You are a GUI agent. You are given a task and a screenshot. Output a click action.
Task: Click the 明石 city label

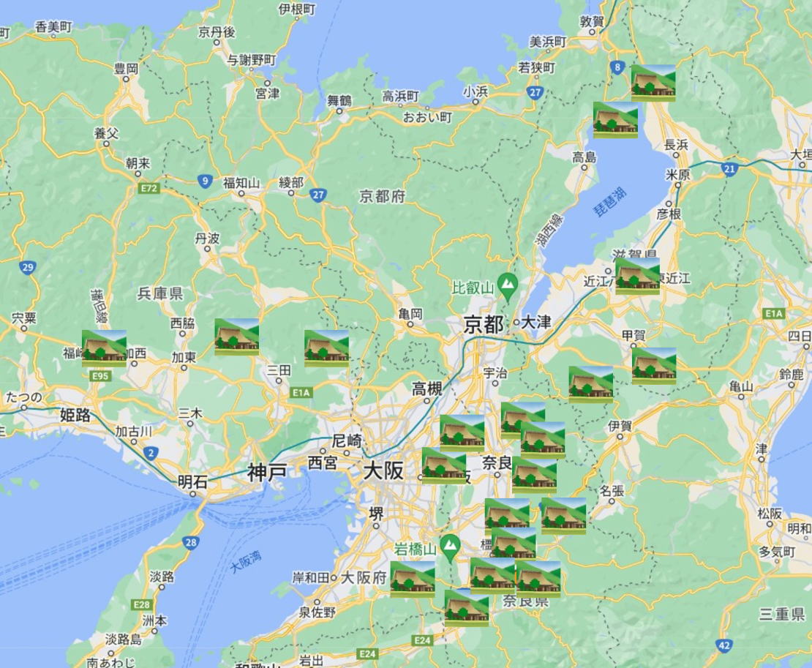(x=192, y=481)
